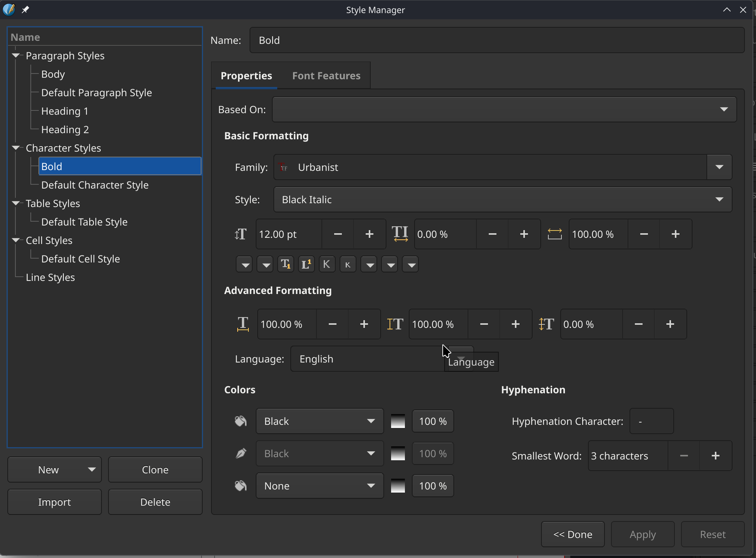This screenshot has height=558, width=756.
Task: Toggle the subscript formatting button
Action: (x=285, y=264)
